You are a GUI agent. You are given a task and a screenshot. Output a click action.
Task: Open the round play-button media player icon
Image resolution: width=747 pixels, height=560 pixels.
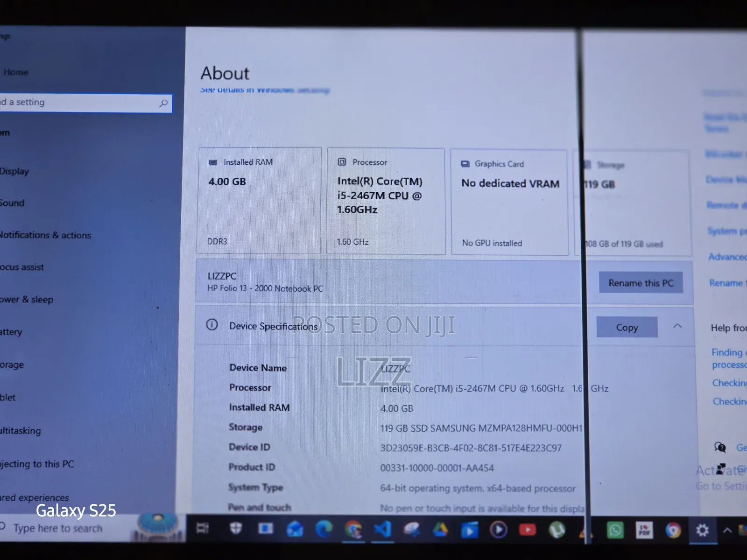click(x=498, y=530)
